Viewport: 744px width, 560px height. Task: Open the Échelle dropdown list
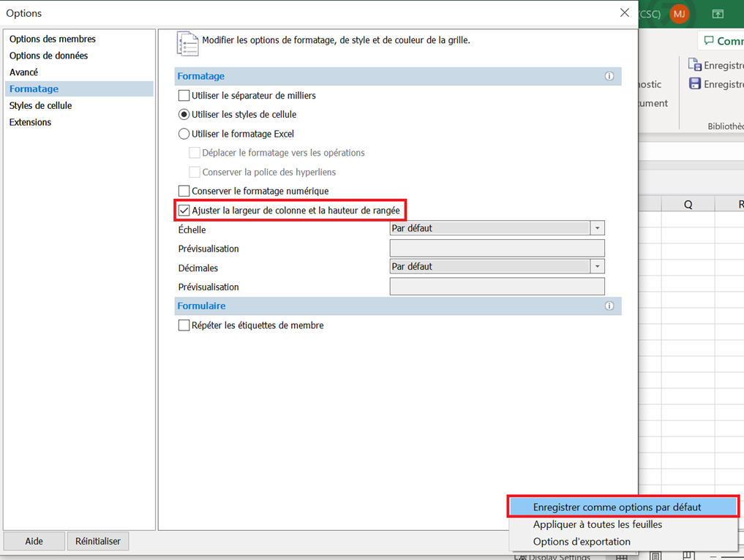(597, 228)
